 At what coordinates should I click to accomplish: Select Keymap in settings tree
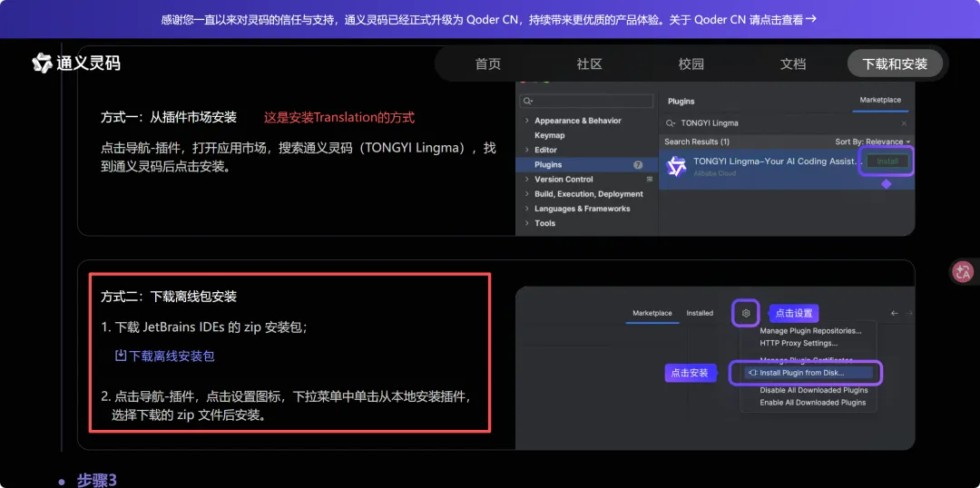click(x=549, y=135)
